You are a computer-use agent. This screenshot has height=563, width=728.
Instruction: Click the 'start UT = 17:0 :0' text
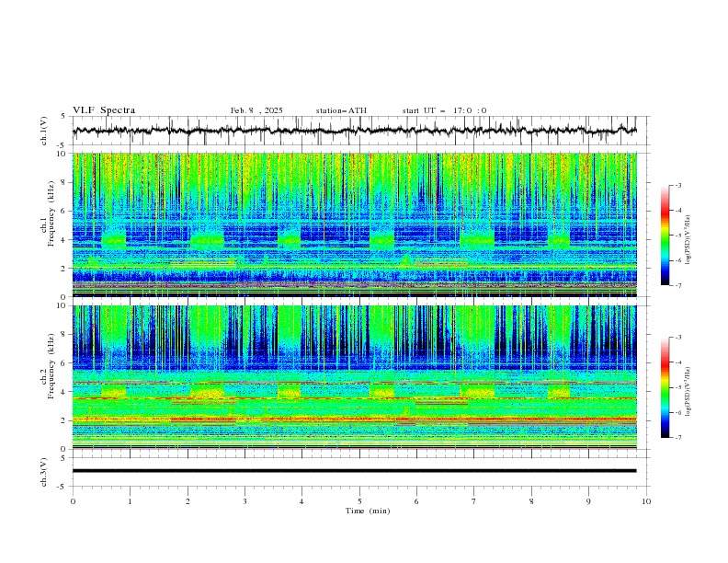(x=444, y=110)
